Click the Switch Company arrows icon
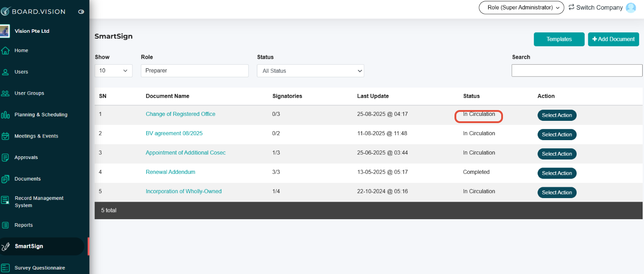Screen dimensions: 644x274 [x=571, y=7]
